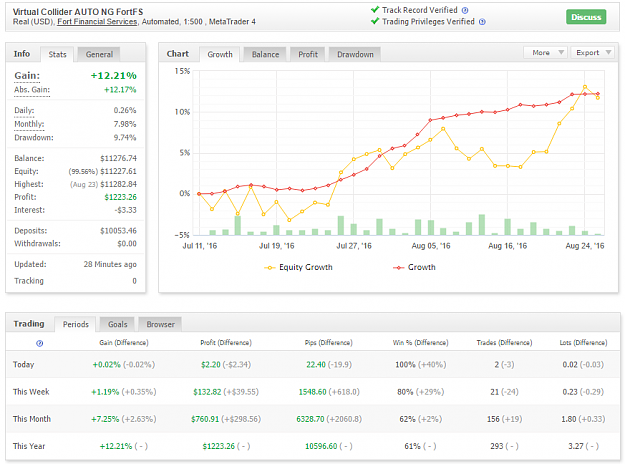Image resolution: width=625 pixels, height=464 pixels.
Task: Click the Win % (Difference) column header
Action: 421,343
